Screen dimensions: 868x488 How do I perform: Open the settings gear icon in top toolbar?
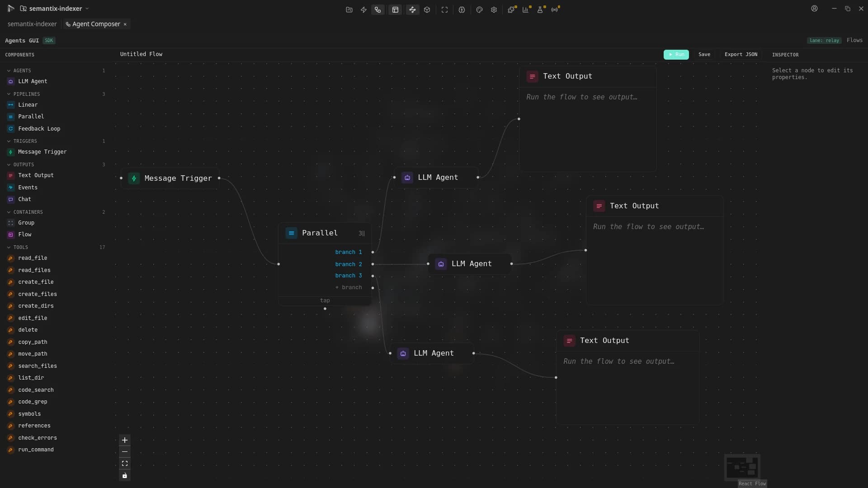494,9
